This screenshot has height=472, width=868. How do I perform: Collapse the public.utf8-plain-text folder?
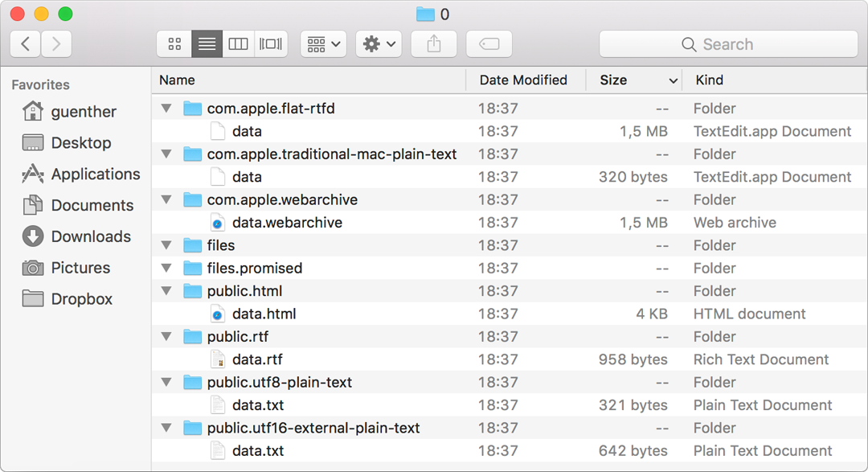(166, 382)
